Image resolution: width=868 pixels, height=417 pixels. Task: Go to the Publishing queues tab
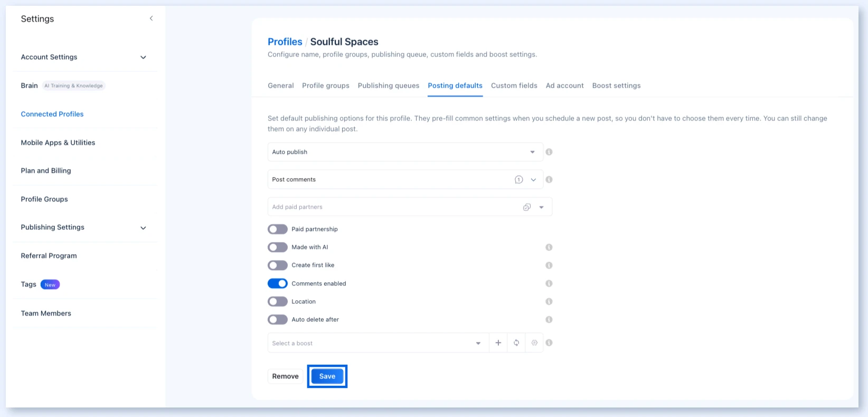pyautogui.click(x=389, y=86)
